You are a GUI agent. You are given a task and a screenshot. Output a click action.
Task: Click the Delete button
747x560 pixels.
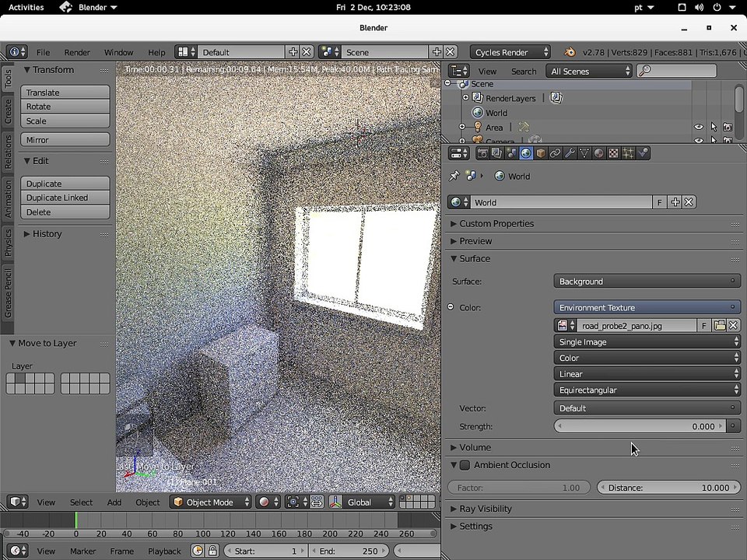[x=65, y=212]
